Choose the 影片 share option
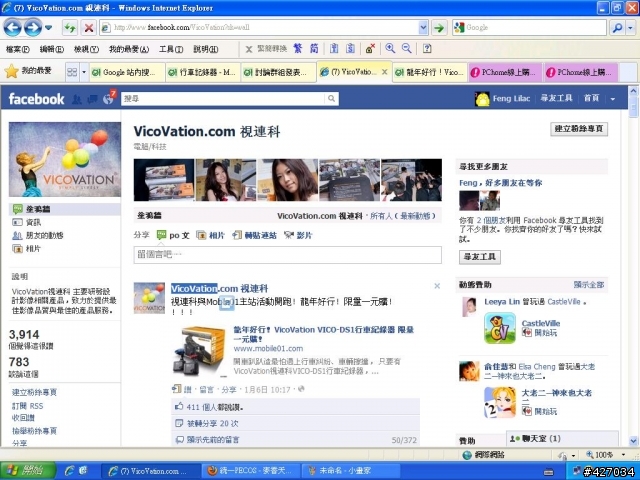 pos(298,235)
